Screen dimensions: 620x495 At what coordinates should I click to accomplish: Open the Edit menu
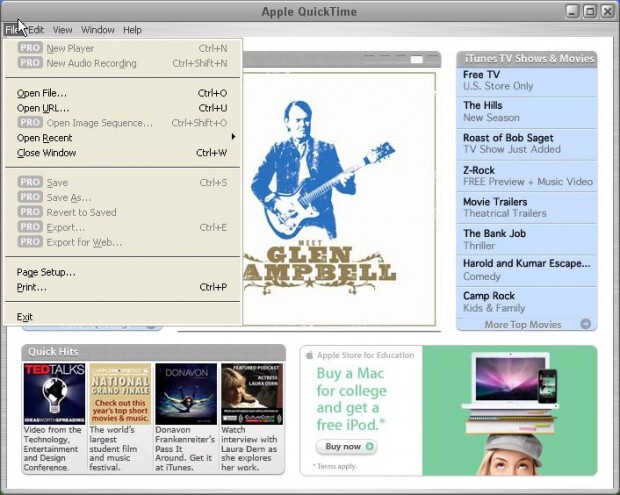[x=36, y=30]
